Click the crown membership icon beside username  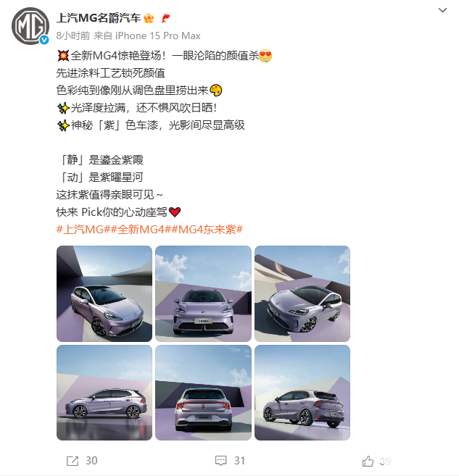click(149, 18)
